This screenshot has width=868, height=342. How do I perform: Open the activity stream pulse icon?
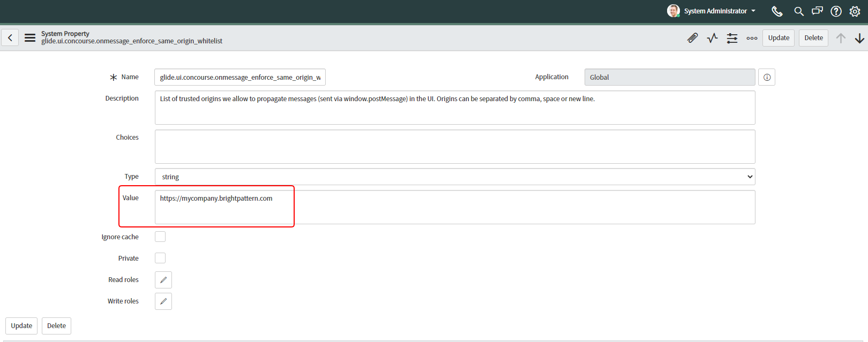point(712,38)
